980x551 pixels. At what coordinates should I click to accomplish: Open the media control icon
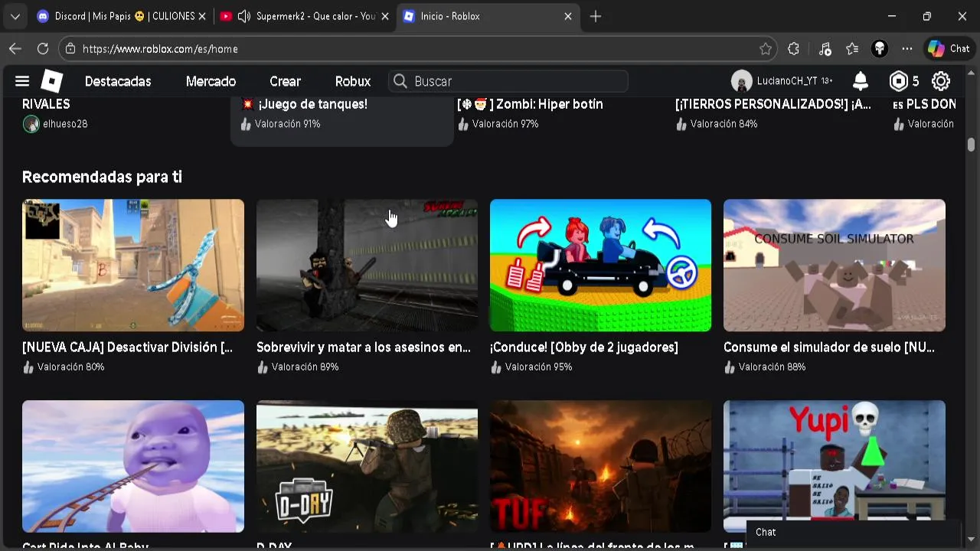(825, 49)
